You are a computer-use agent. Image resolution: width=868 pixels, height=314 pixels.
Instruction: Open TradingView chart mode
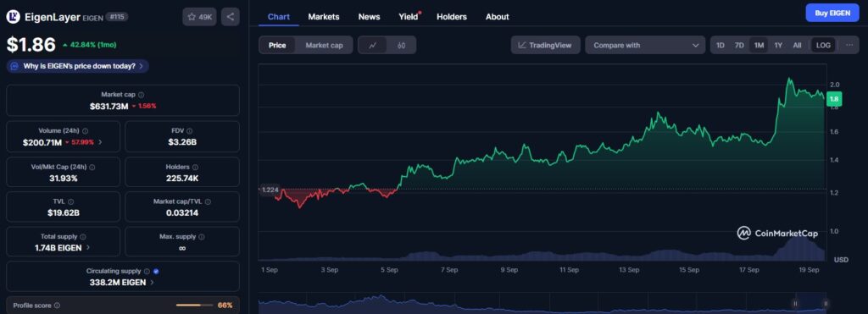pos(545,46)
